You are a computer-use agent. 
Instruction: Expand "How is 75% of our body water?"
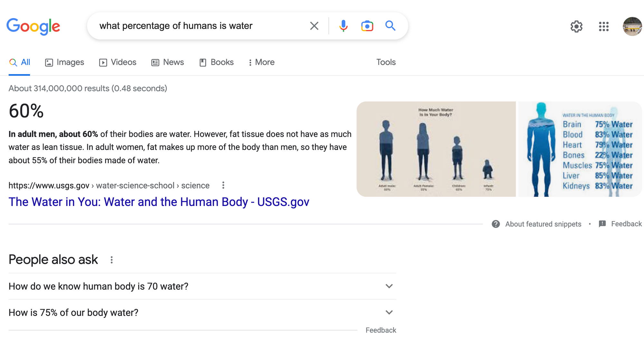389,312
